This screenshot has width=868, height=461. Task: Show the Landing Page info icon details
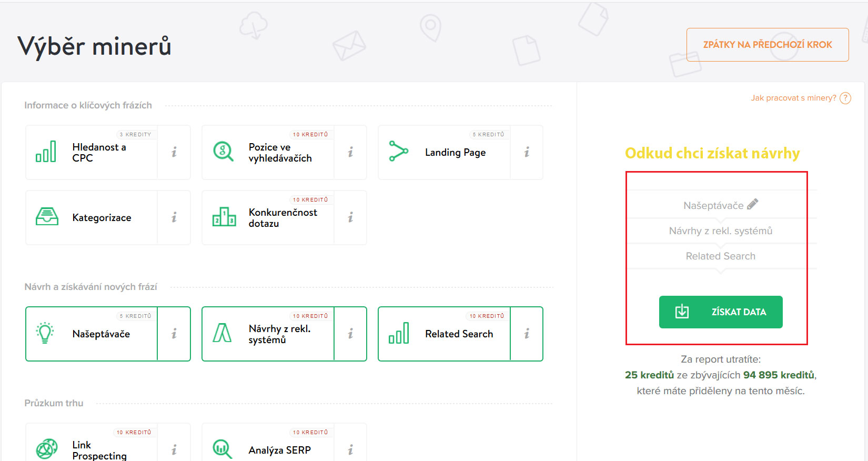[x=527, y=153]
